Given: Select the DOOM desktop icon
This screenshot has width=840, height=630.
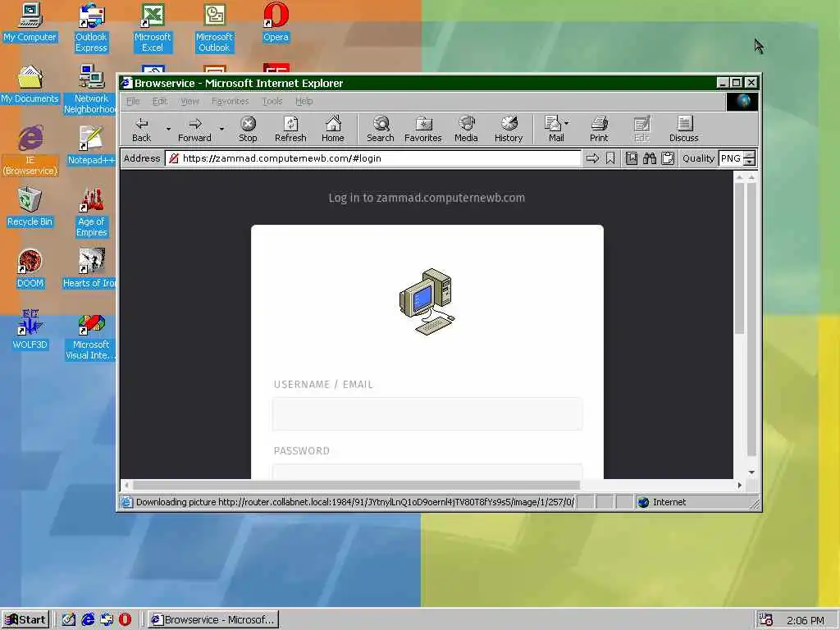Looking at the screenshot, I should pos(30,268).
